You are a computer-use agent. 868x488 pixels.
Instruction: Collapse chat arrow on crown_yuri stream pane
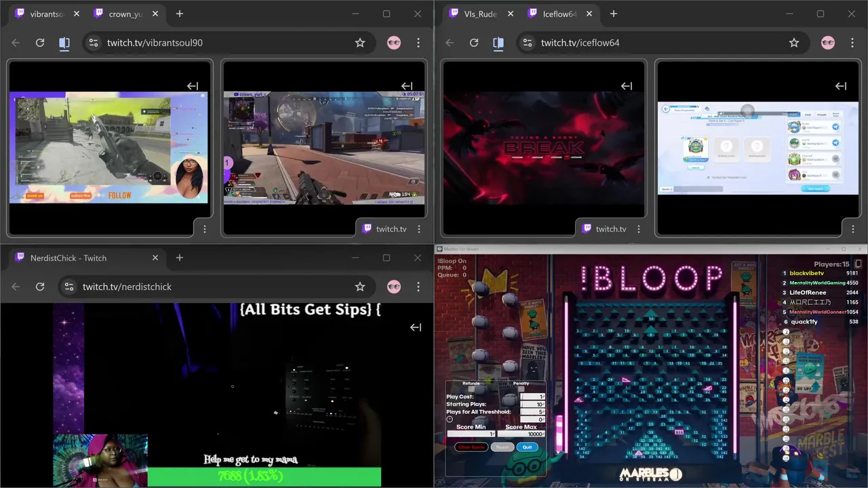(x=407, y=86)
